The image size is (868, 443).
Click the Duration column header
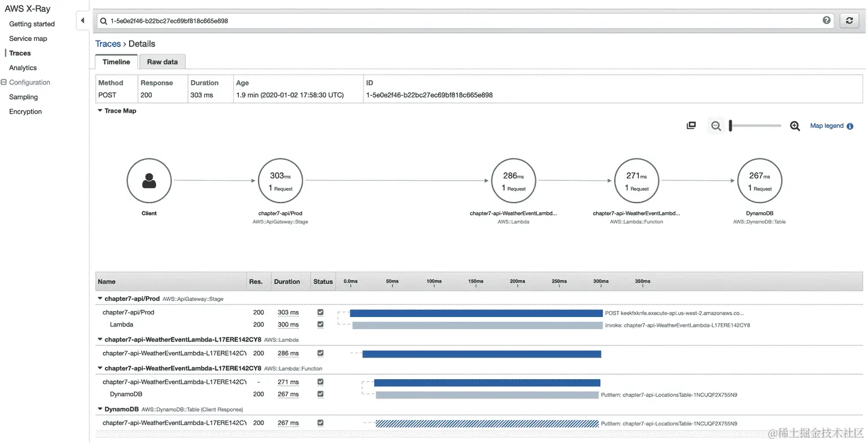(x=286, y=281)
